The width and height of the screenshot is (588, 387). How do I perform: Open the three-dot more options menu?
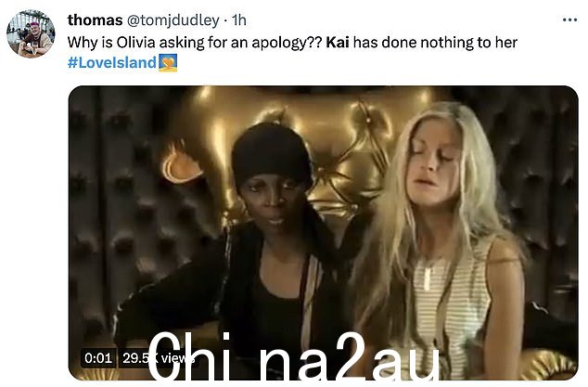click(570, 19)
